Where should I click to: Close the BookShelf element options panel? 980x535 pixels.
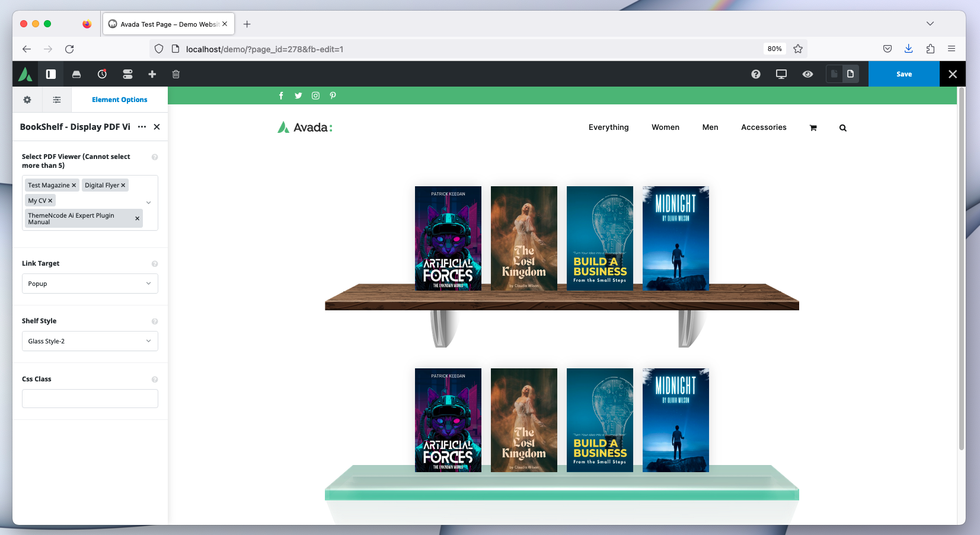[x=157, y=127]
